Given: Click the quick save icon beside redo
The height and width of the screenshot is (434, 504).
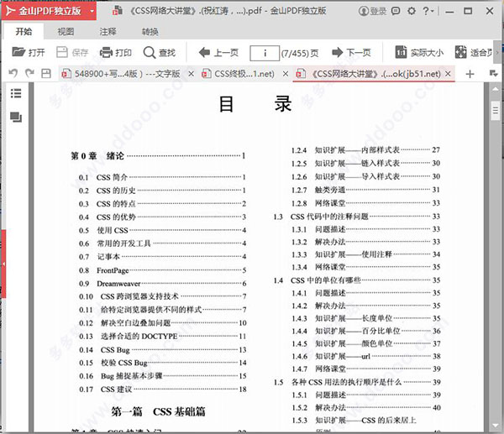Looking at the screenshot, I should click(x=46, y=74).
